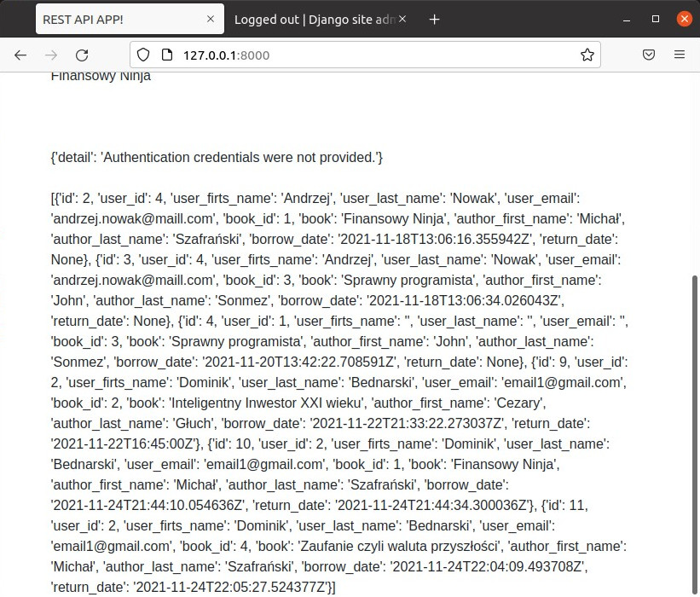The height and width of the screenshot is (597, 700).
Task: Close the browser window
Action: (684, 19)
